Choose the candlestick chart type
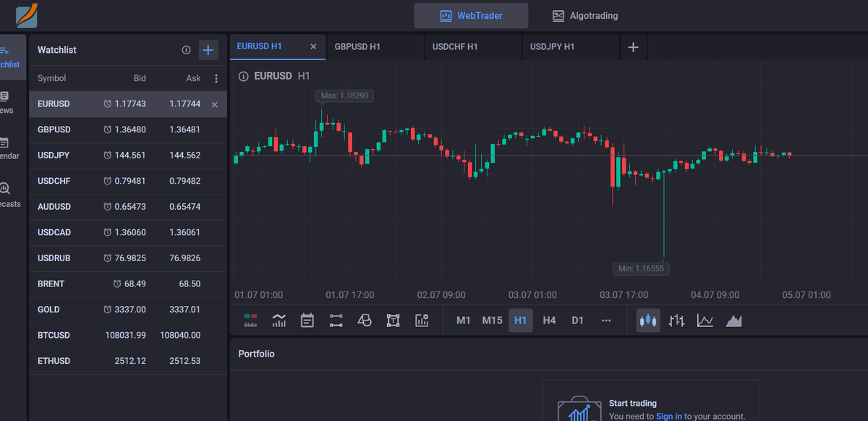Viewport: 868px width, 421px height. click(648, 320)
